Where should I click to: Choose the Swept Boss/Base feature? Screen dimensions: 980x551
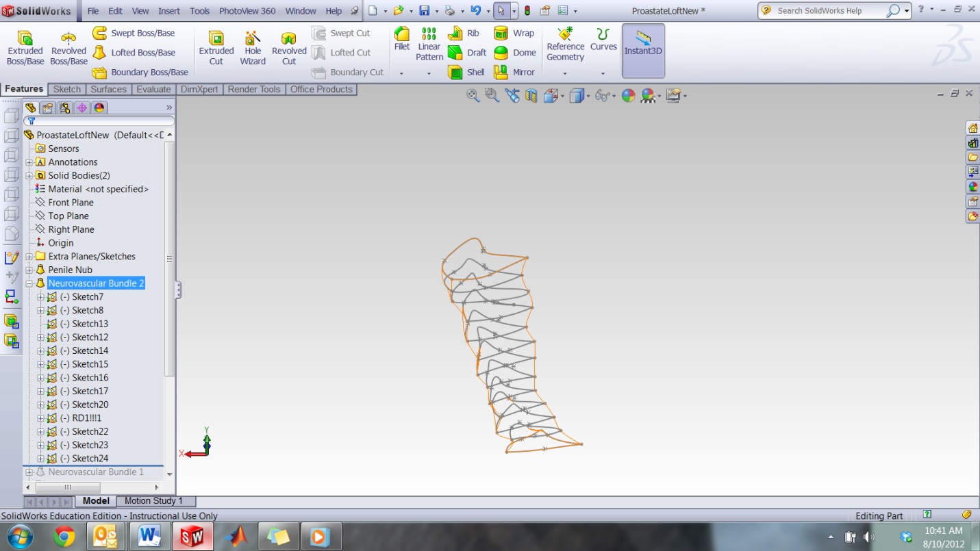(134, 33)
